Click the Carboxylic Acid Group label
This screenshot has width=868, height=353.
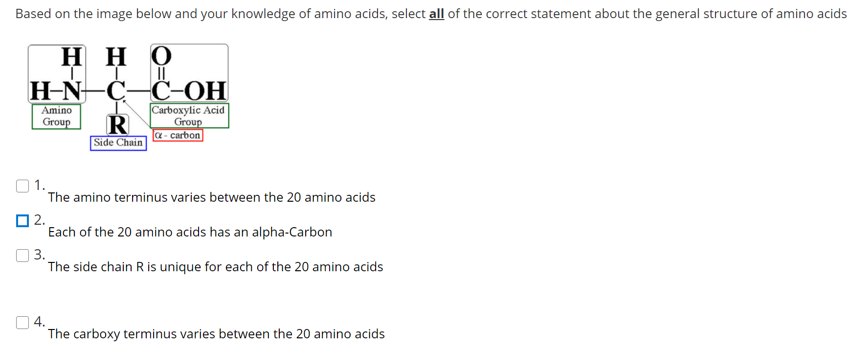(189, 115)
